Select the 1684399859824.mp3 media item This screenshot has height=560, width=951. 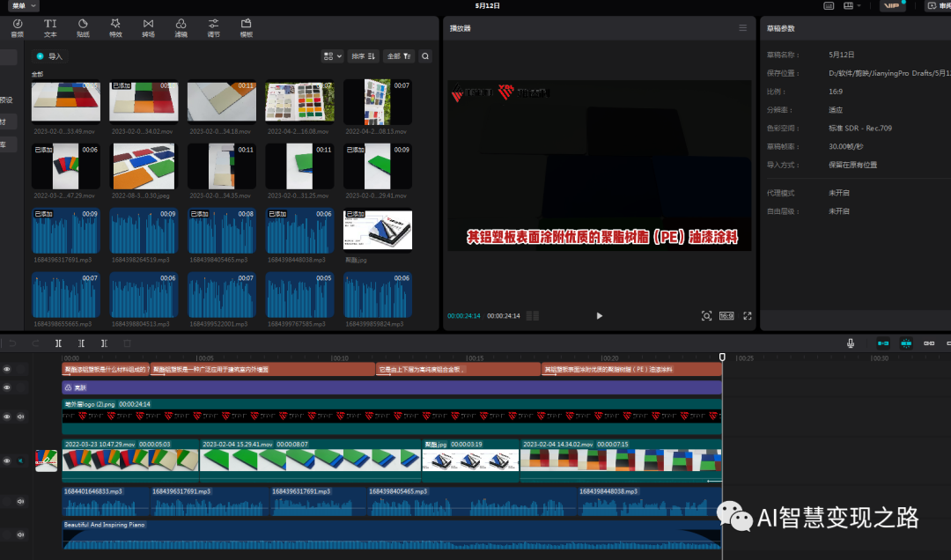(x=377, y=296)
